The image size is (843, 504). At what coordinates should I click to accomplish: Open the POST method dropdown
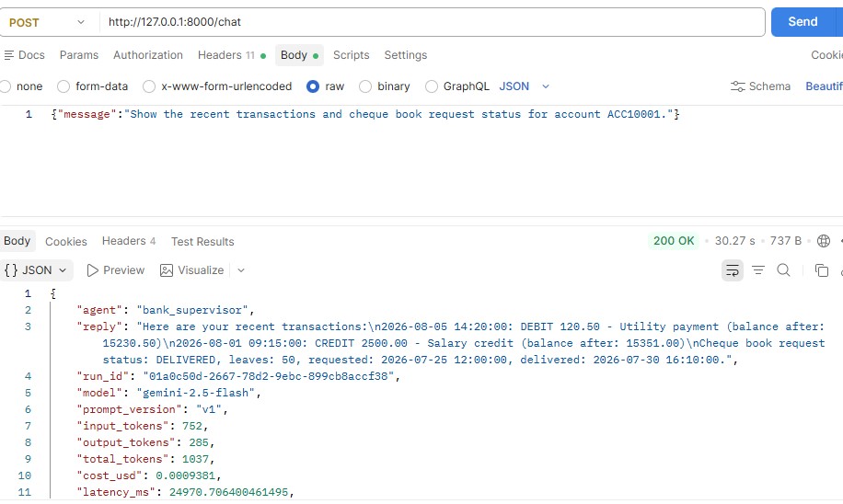click(48, 22)
